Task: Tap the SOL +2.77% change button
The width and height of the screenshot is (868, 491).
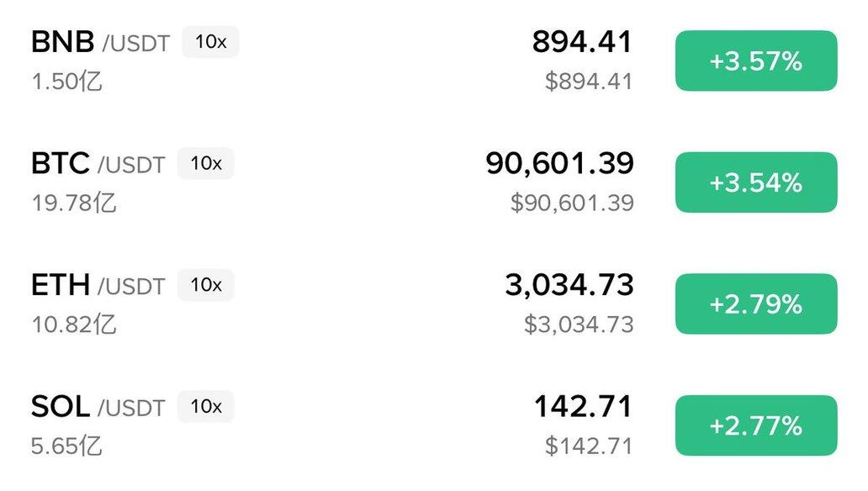Action: click(x=755, y=425)
